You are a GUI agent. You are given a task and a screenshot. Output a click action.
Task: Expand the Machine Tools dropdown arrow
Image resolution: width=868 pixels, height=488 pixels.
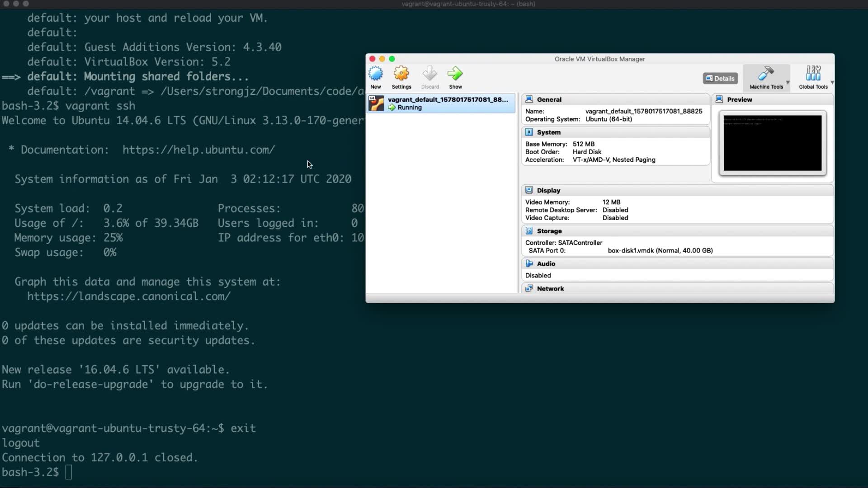click(788, 83)
